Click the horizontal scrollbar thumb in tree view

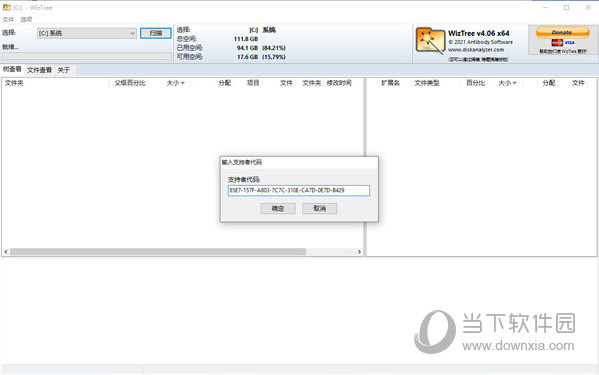(x=158, y=252)
